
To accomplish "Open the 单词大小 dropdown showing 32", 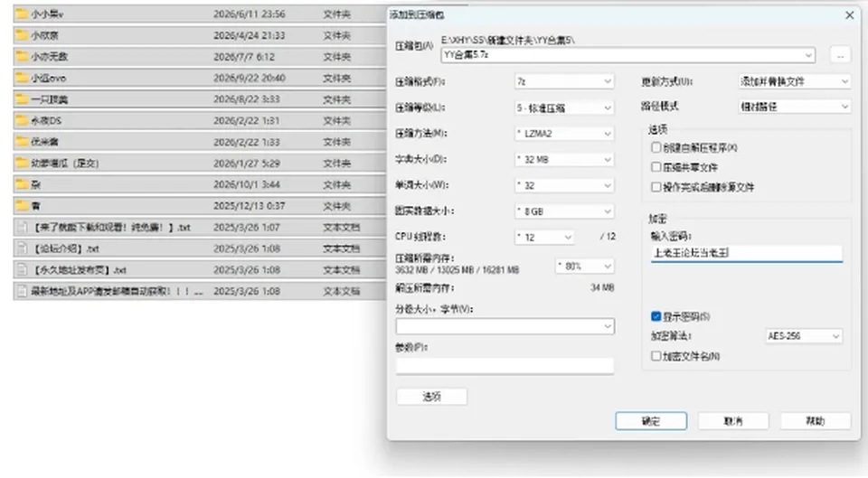I will 564,185.
